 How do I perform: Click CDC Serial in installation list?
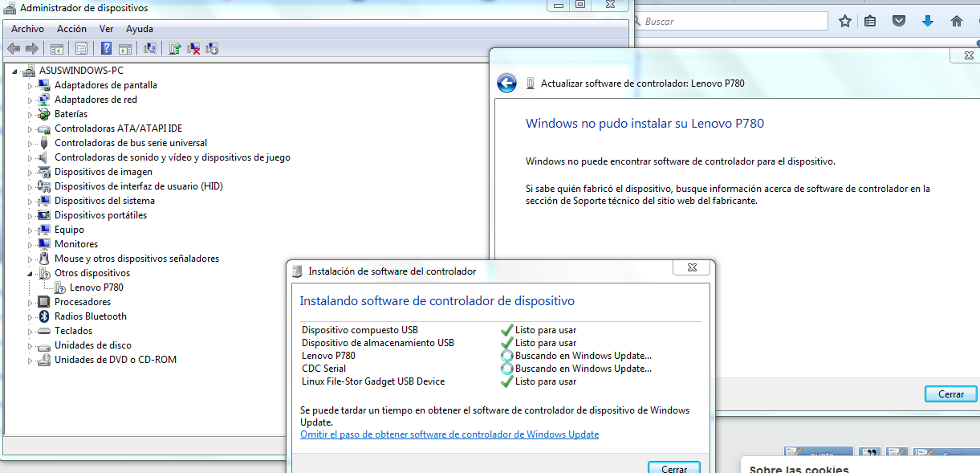[324, 369]
